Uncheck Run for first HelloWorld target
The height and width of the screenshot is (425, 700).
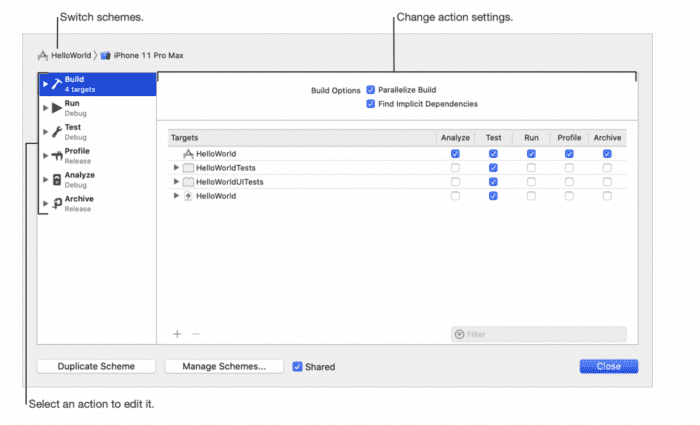[x=531, y=154]
